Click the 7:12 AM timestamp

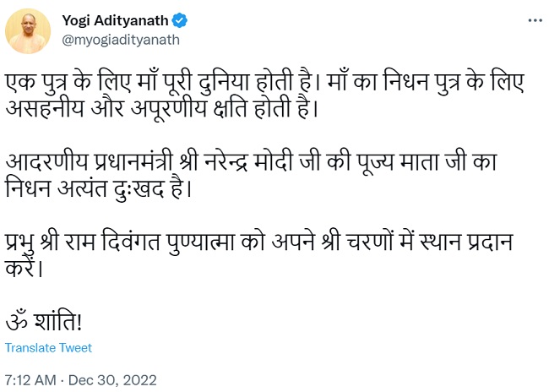coord(29,379)
